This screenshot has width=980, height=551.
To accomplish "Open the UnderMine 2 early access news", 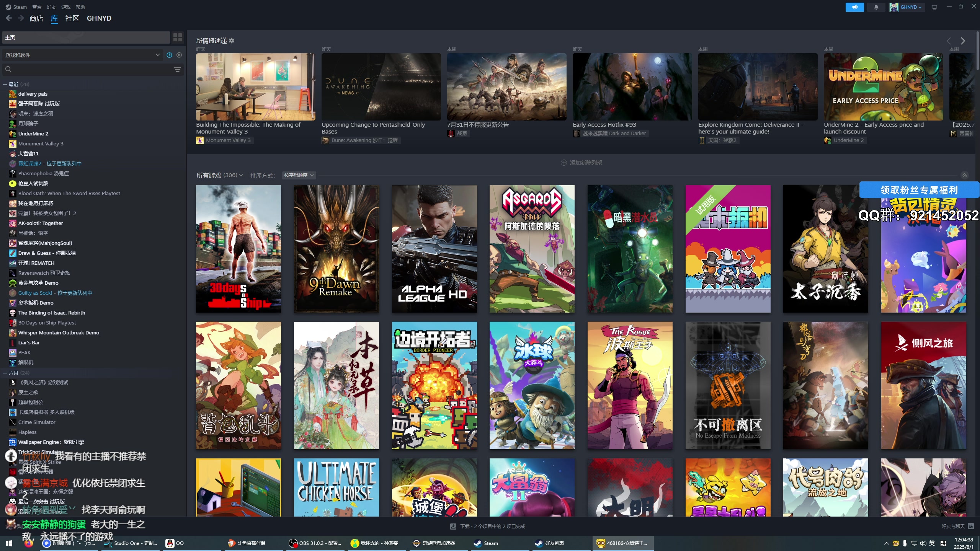I will point(884,87).
